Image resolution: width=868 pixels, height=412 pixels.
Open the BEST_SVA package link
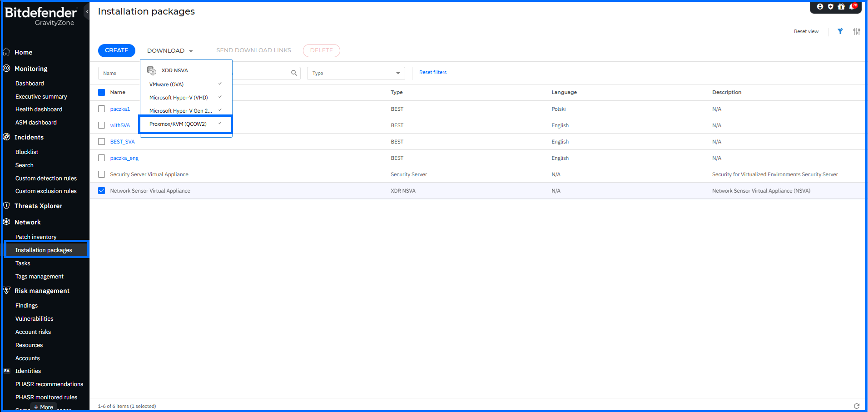coord(123,142)
